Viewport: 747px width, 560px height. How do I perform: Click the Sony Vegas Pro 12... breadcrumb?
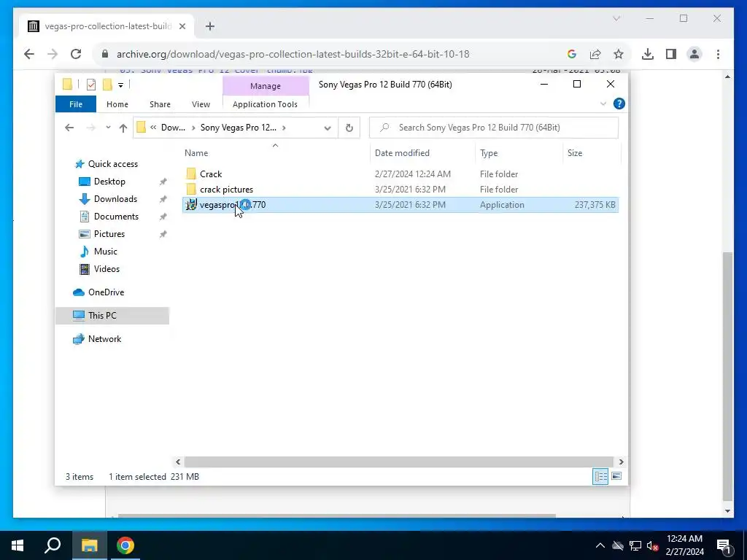(x=239, y=128)
